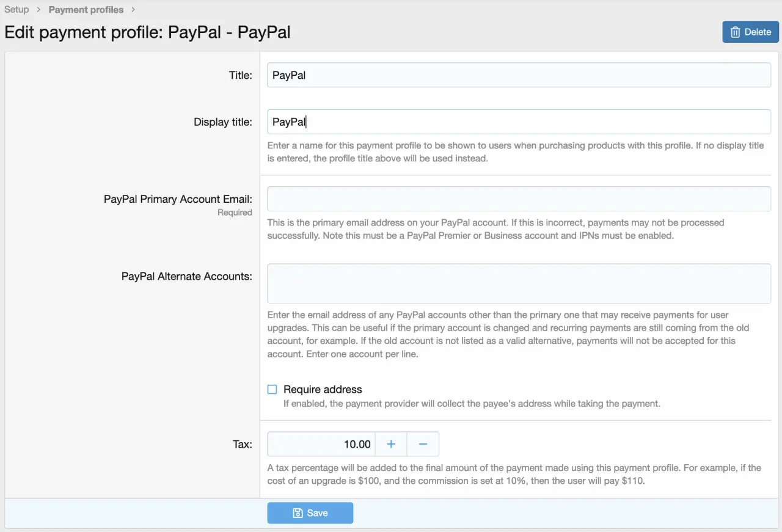Screen dimensions: 782x532
Task: Click the "Require address" label text
Action: 323,390
